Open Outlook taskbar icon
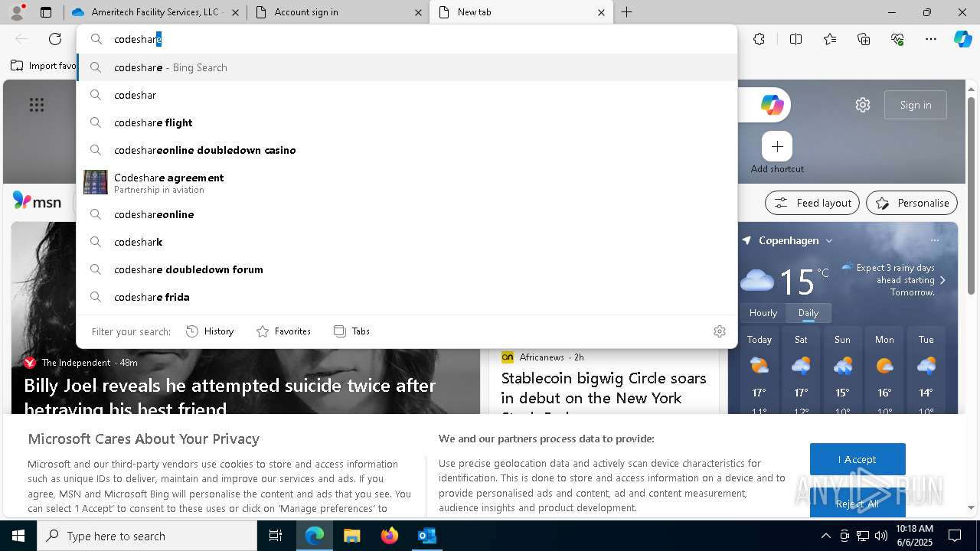This screenshot has width=980, height=551. (x=426, y=536)
